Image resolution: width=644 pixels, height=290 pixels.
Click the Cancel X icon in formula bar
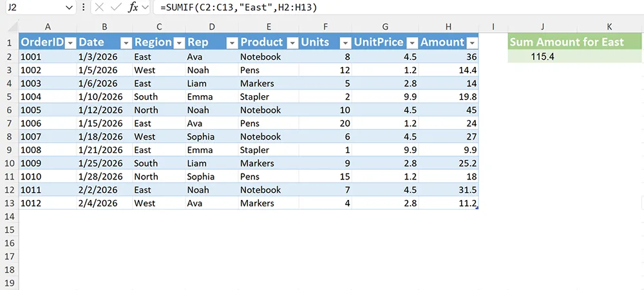tap(99, 7)
